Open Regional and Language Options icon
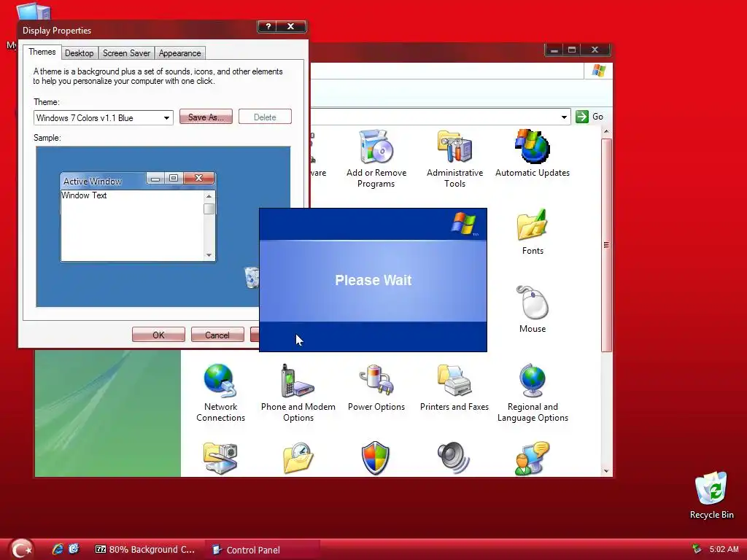 532,381
